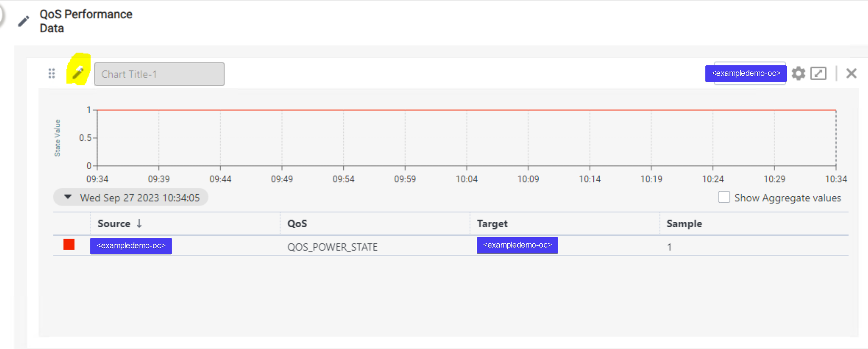Image resolution: width=868 pixels, height=349 pixels.
Task: Close the chart panel with the X
Action: click(x=851, y=73)
